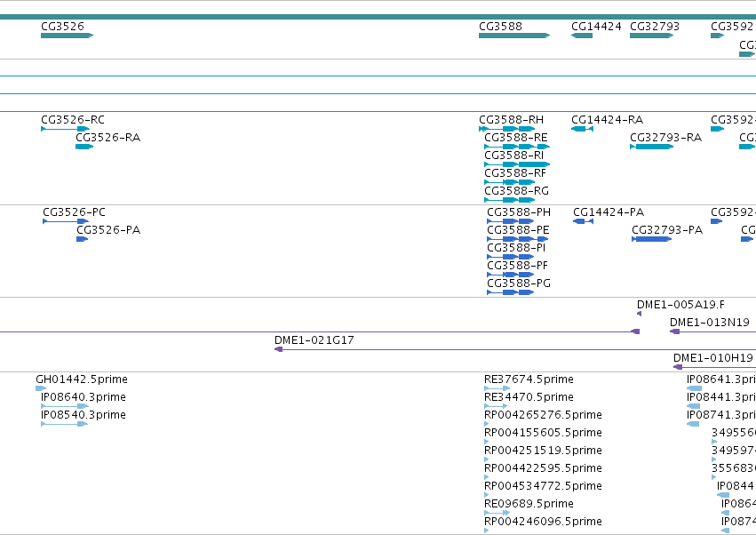
Task: Select the CG3588-PH protein label
Action: point(519,212)
